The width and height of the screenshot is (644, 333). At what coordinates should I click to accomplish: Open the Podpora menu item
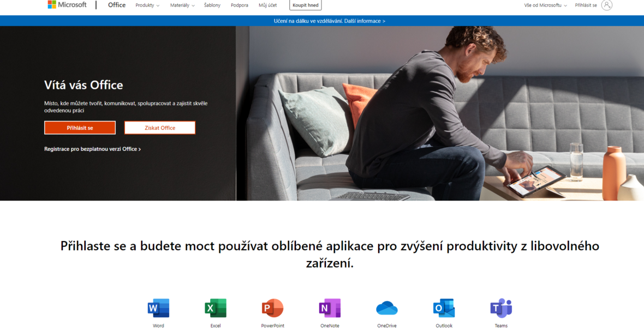pyautogui.click(x=240, y=5)
